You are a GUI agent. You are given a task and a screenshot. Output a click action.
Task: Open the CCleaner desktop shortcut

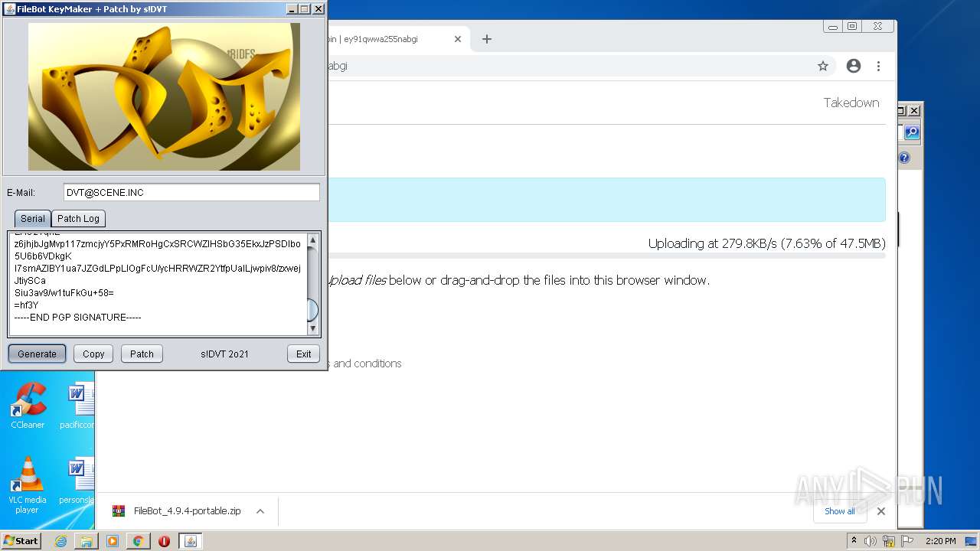tap(28, 406)
